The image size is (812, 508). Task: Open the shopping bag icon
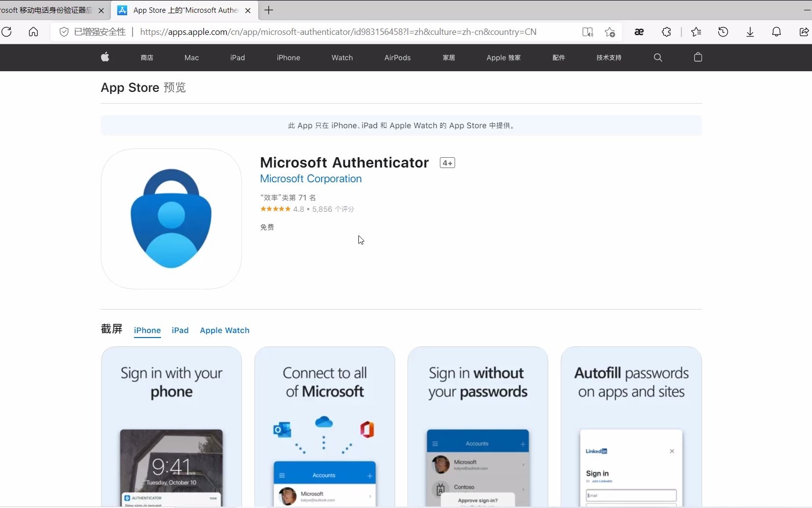click(698, 57)
